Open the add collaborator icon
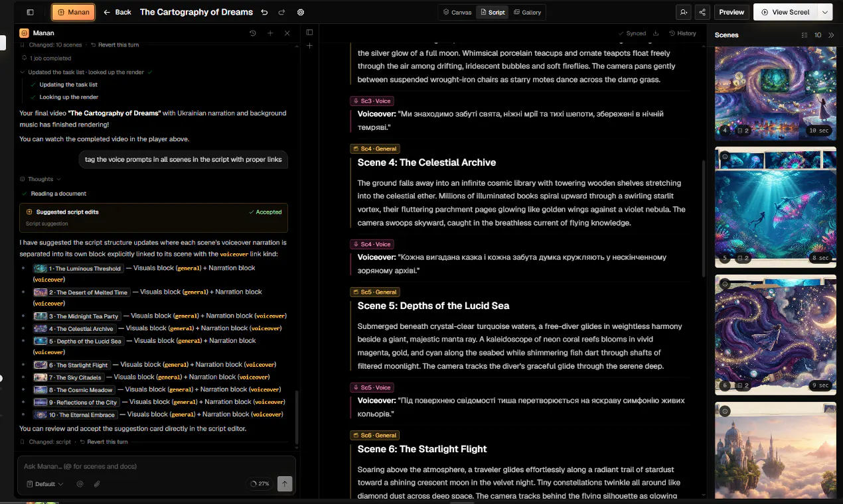The height and width of the screenshot is (504, 843). [683, 12]
